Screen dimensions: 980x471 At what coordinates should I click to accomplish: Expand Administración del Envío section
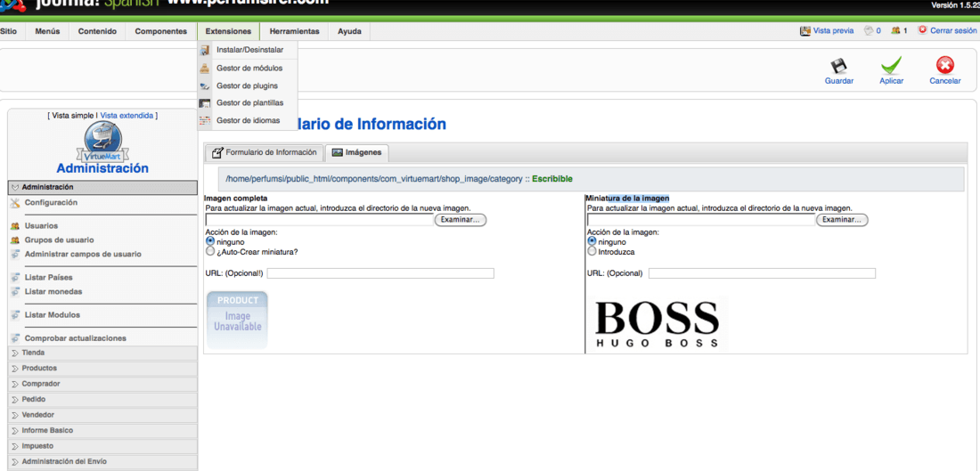click(102, 462)
